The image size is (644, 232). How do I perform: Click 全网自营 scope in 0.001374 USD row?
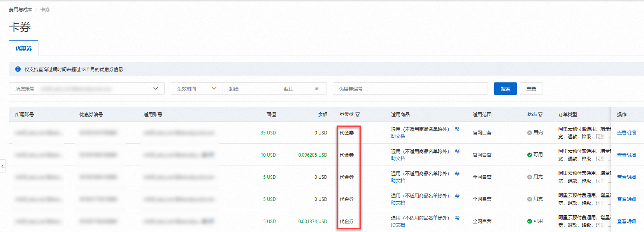click(x=482, y=221)
